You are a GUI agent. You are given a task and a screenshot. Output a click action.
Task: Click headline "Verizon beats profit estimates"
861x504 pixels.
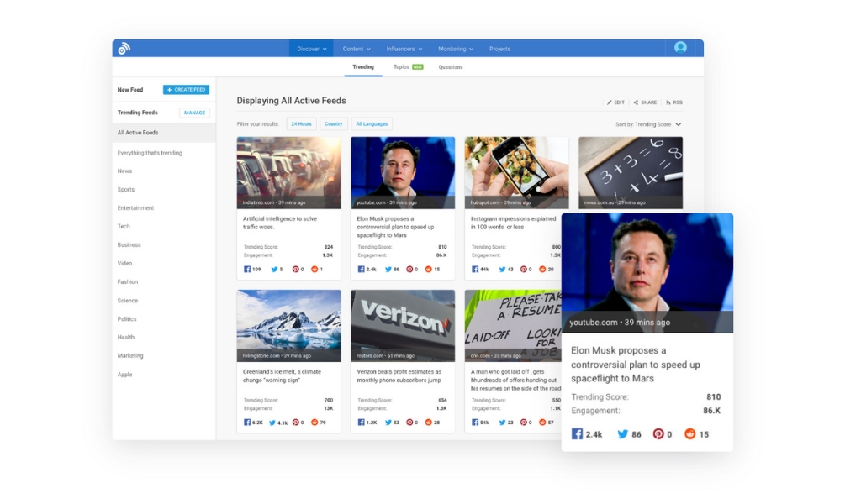coord(399,375)
